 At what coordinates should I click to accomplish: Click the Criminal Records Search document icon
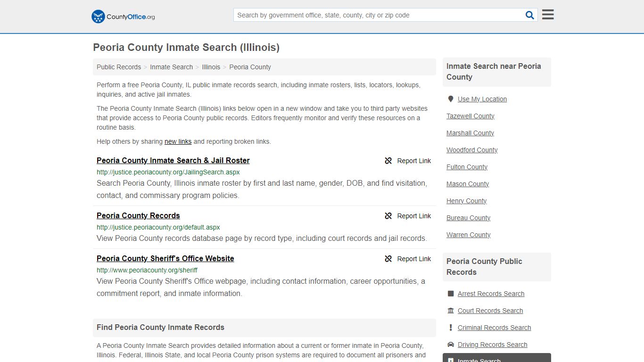tap(451, 328)
